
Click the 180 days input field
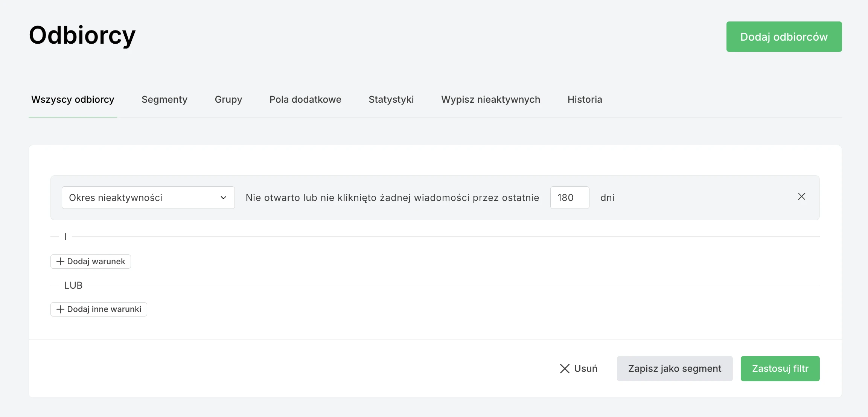coord(569,198)
